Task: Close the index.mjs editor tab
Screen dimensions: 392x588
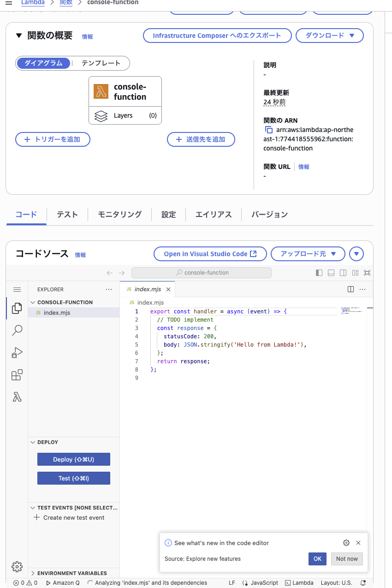Action: (168, 289)
